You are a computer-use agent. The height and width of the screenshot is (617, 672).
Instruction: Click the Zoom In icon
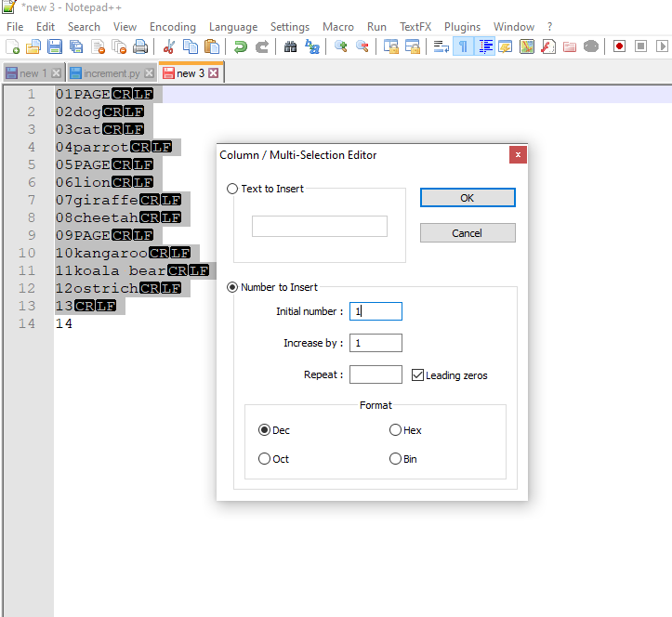(x=341, y=46)
